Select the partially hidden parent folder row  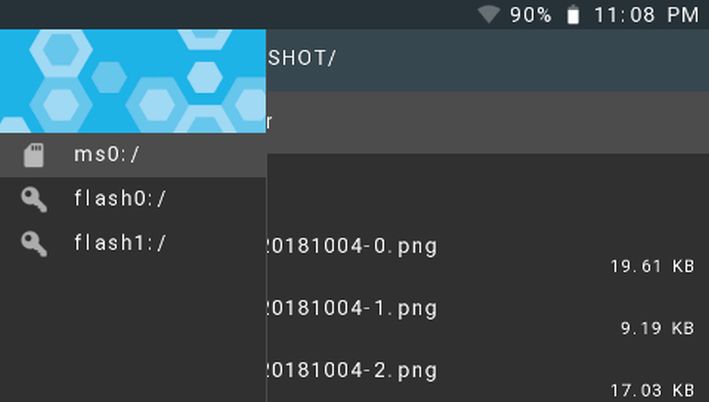(488, 122)
